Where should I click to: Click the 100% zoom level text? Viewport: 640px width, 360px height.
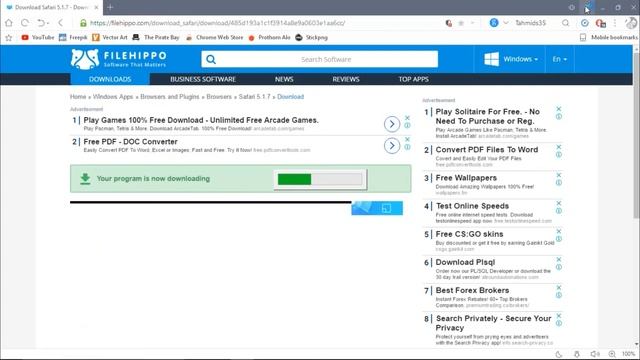coord(629,354)
